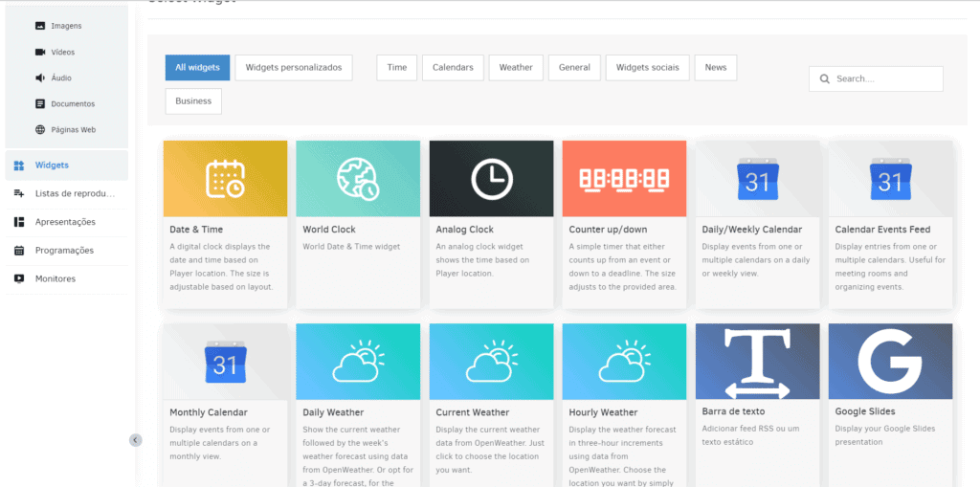Click the Documentos file icon in sidebar
980x487 pixels.
click(40, 103)
